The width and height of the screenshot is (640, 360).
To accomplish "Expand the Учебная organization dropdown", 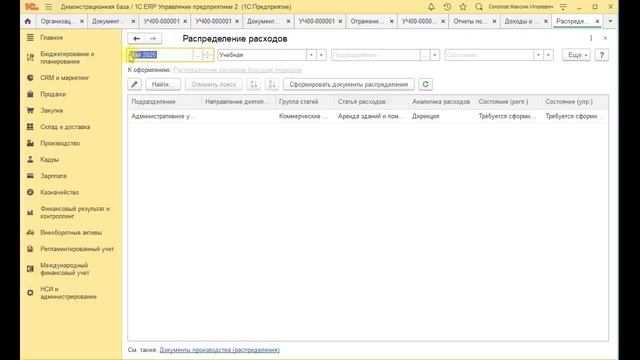I will (311, 55).
